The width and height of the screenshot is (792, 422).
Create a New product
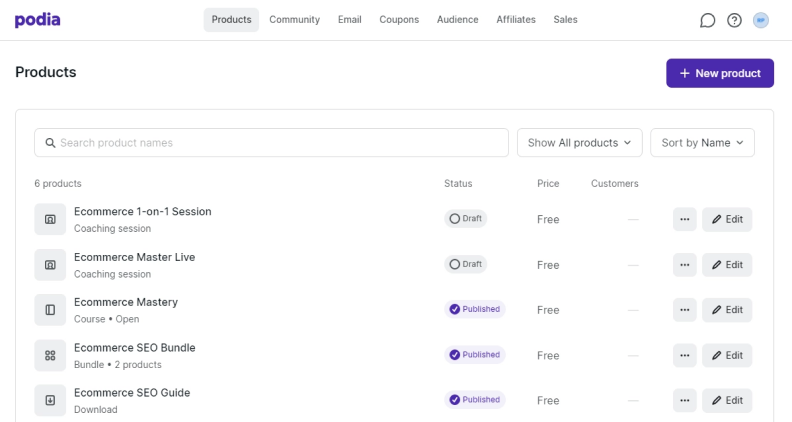720,73
